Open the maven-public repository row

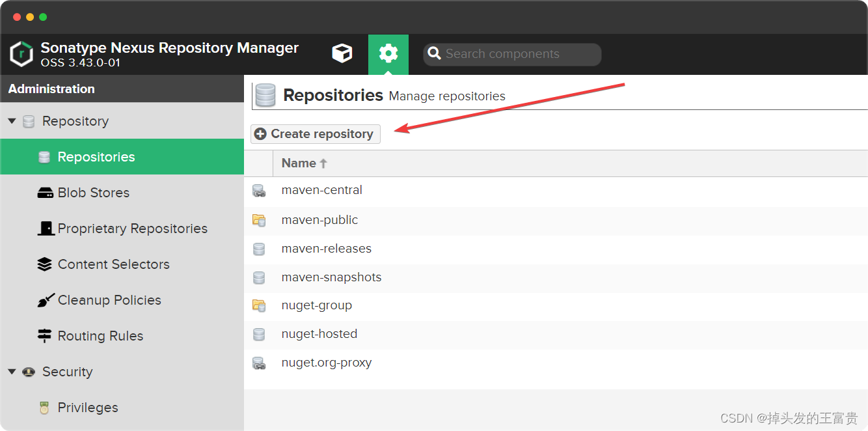pos(556,220)
